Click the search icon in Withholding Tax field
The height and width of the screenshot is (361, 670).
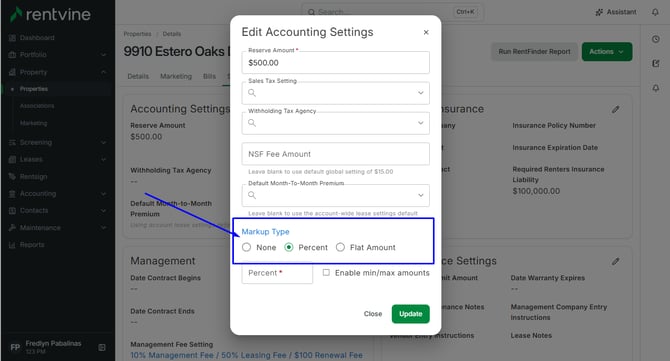252,123
